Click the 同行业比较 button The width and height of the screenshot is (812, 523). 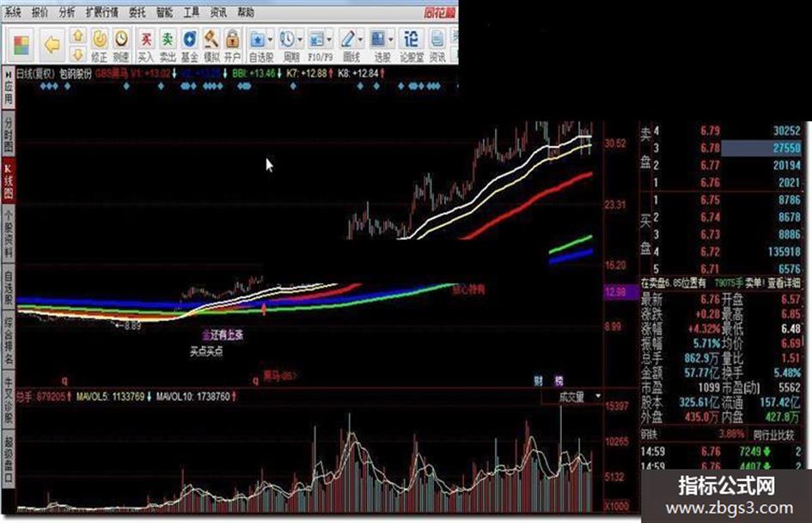point(773,435)
